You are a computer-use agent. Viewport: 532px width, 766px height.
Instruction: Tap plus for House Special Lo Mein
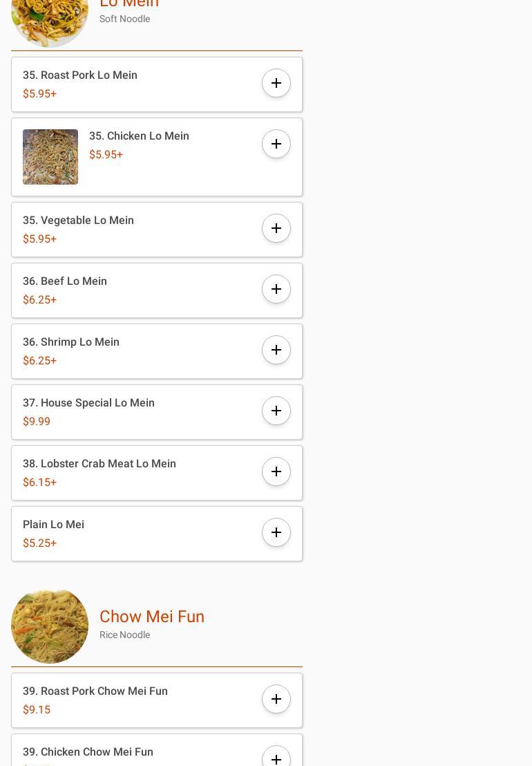pos(276,411)
